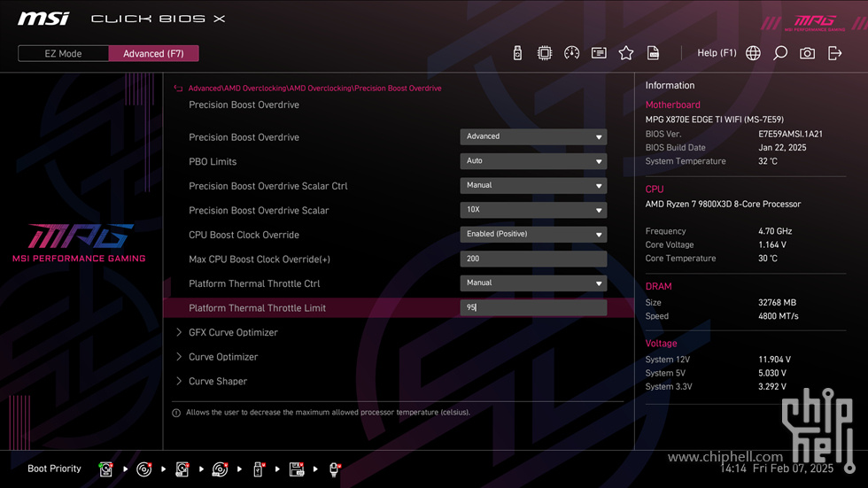Viewport: 868px width, 488px height.
Task: Select Platform Thermal Throttle Limit row label
Action: coord(257,308)
